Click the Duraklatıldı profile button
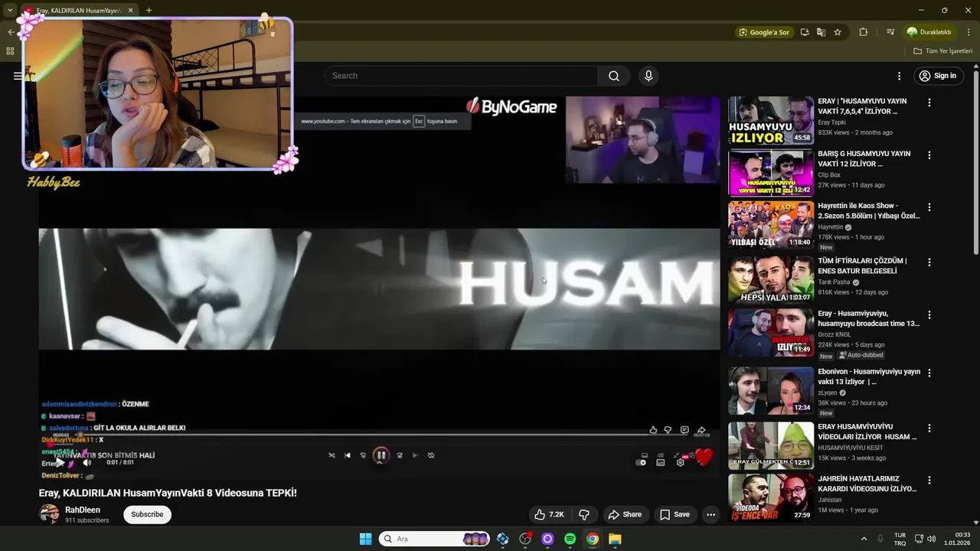The width and height of the screenshot is (980, 551). point(929,32)
